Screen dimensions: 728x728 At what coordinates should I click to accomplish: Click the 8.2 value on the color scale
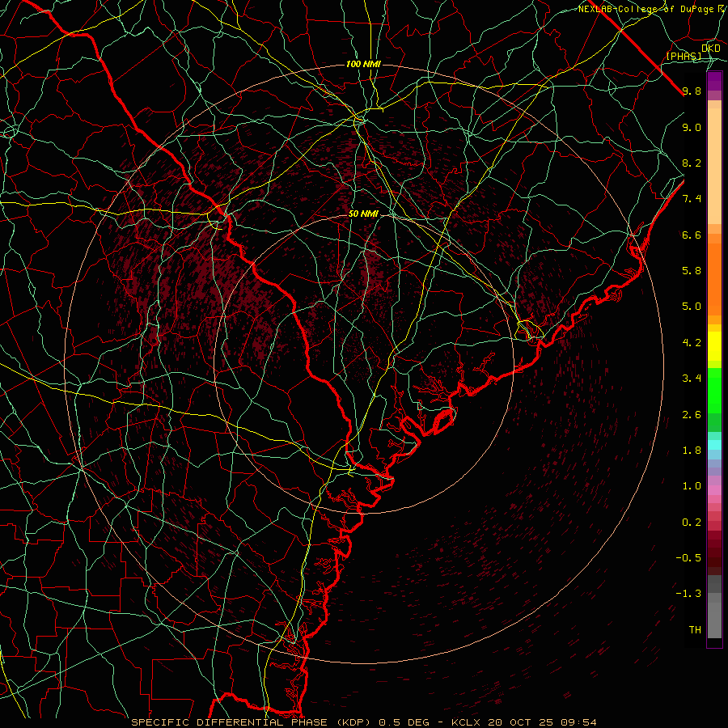click(692, 163)
